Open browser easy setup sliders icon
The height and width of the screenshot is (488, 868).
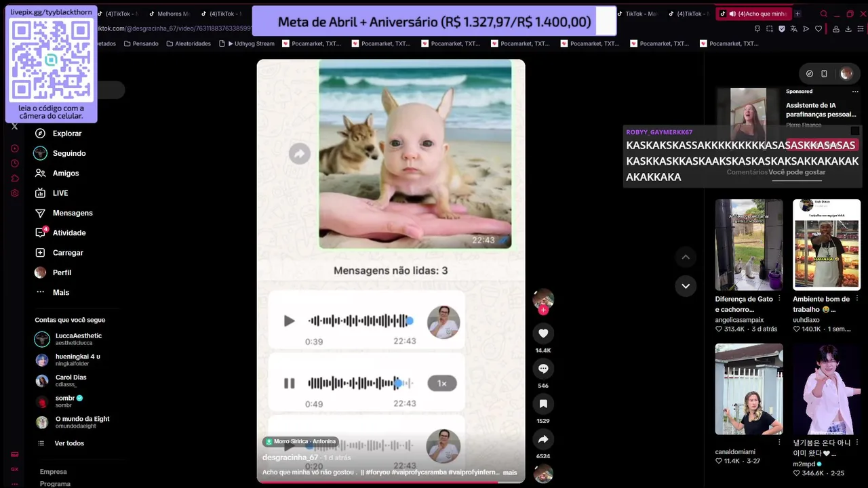tap(861, 28)
